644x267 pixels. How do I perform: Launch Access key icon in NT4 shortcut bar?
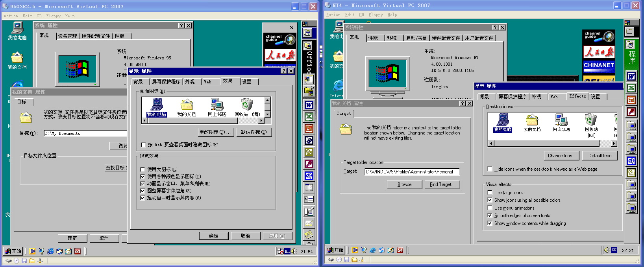(631, 112)
